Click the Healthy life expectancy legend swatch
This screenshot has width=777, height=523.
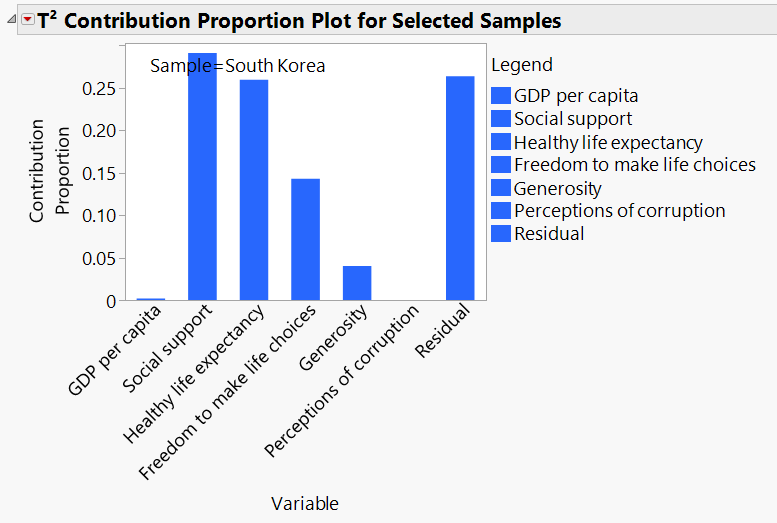click(501, 142)
